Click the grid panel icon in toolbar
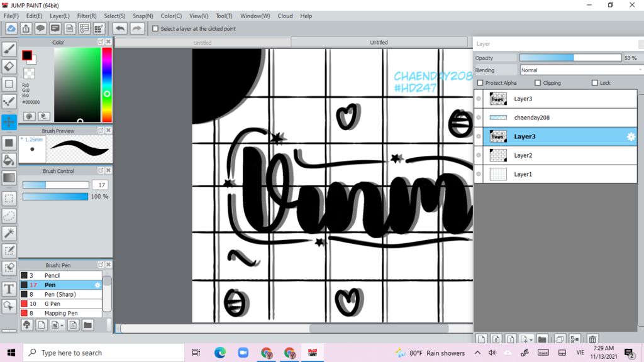 [x=99, y=28]
